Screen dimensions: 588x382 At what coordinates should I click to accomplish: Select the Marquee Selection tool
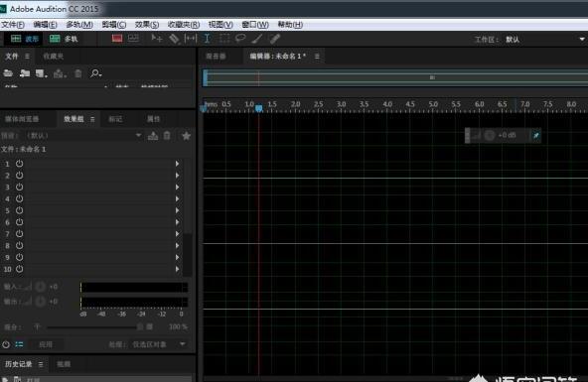[x=224, y=39]
